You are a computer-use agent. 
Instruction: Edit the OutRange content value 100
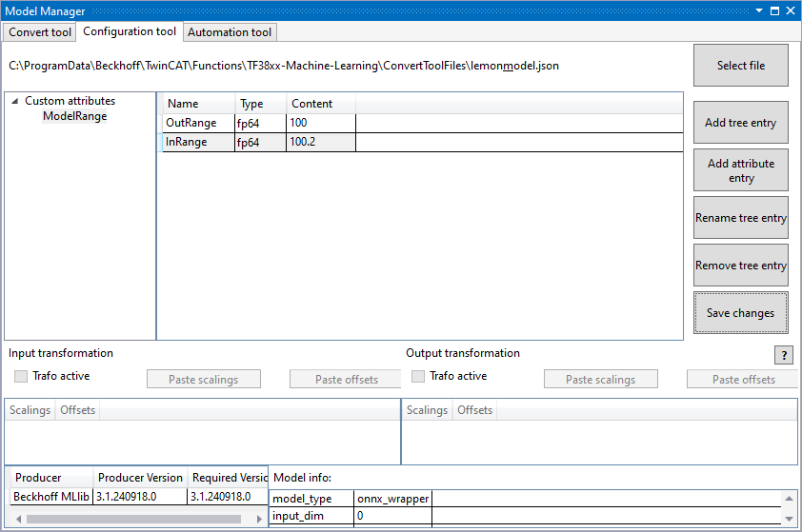point(320,123)
